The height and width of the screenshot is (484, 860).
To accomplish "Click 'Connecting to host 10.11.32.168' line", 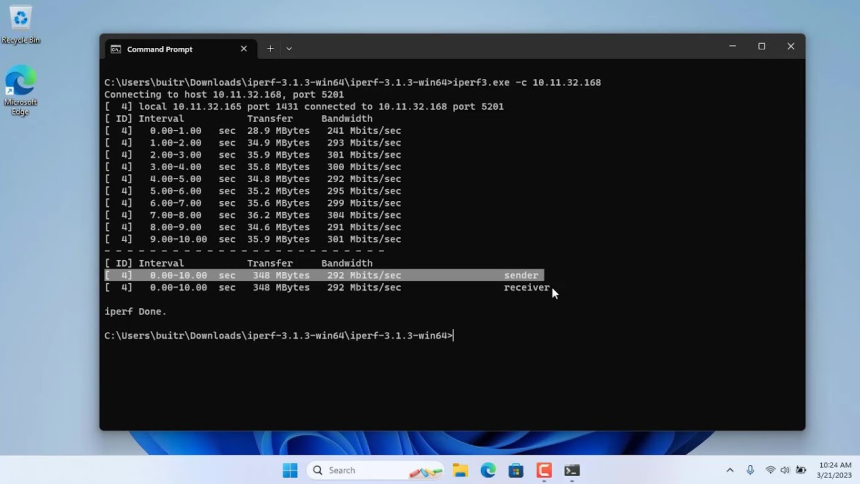I will tap(224, 94).
